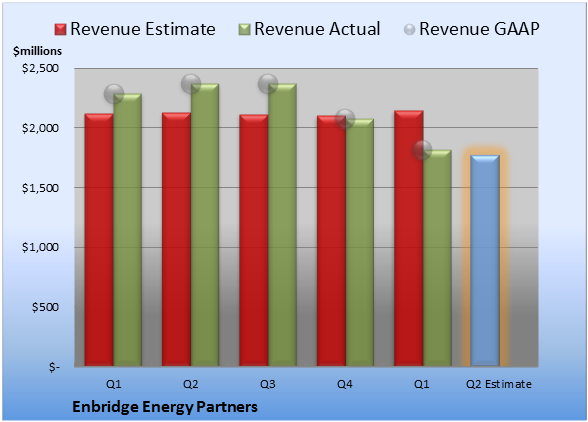Select the 'Revenue Estimate' legend label
588x422 pixels.
pyautogui.click(x=143, y=29)
